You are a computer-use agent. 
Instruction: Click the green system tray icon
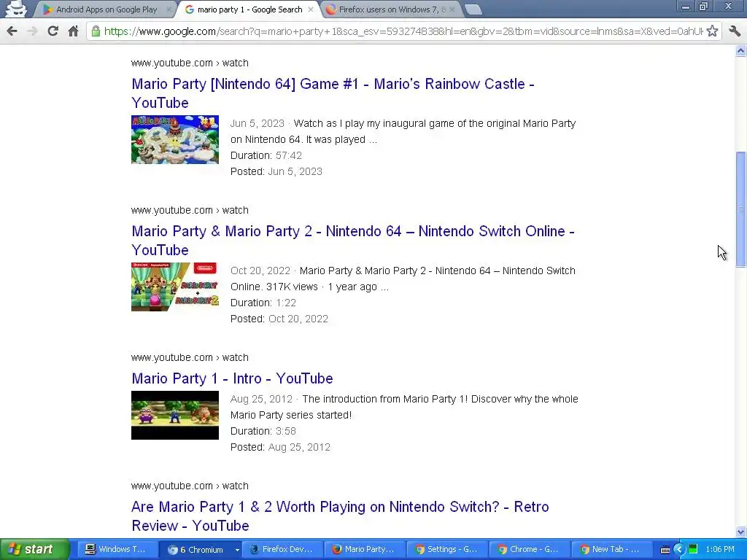693,550
